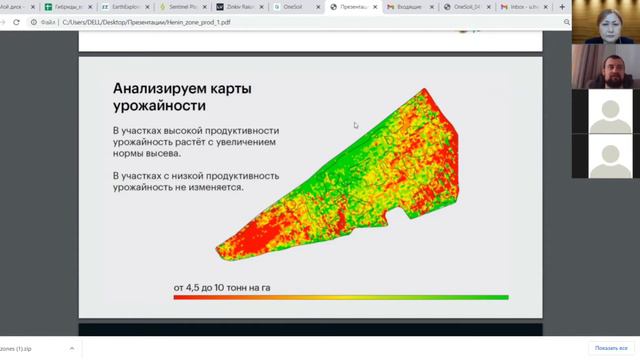Switch to the Sentinel tab
The height and width of the screenshot is (360, 640).
coord(182,7)
